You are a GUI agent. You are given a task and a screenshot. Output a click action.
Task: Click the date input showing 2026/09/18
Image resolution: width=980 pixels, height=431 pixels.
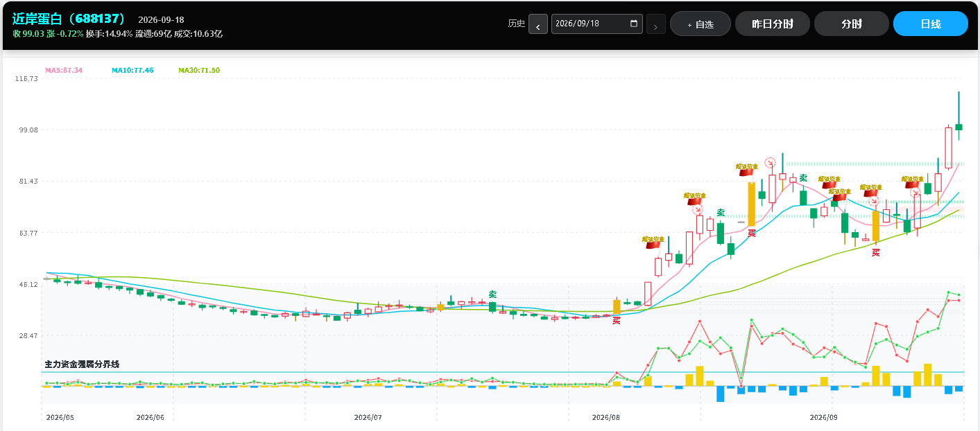pyautogui.click(x=596, y=24)
